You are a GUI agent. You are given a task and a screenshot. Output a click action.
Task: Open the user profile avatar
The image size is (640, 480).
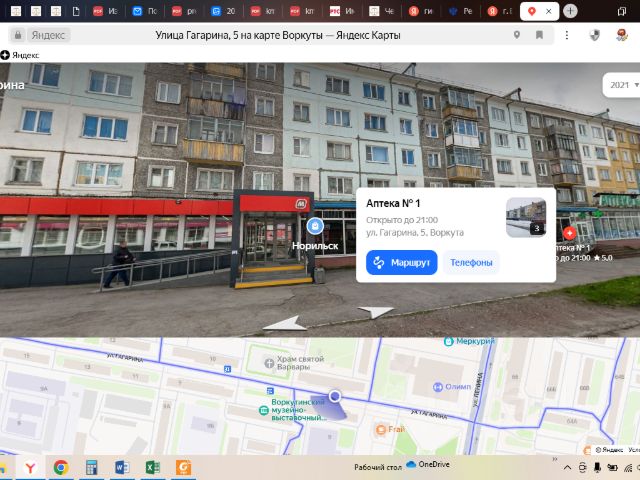[622, 35]
